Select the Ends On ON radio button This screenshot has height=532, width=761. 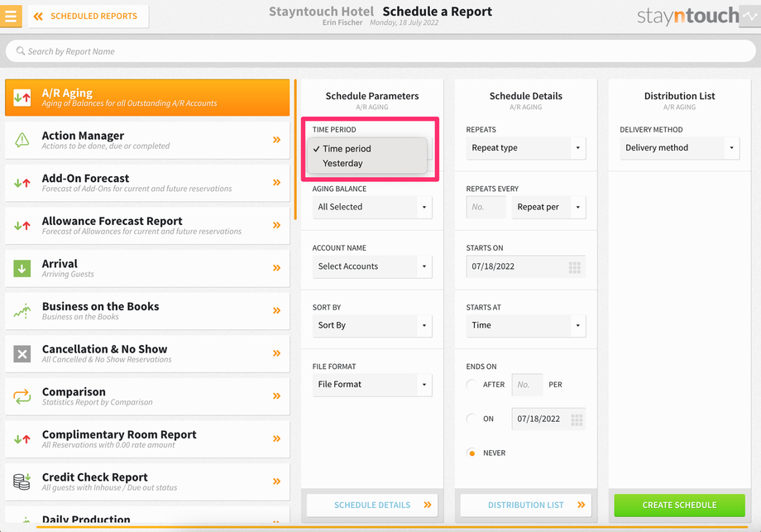click(471, 419)
